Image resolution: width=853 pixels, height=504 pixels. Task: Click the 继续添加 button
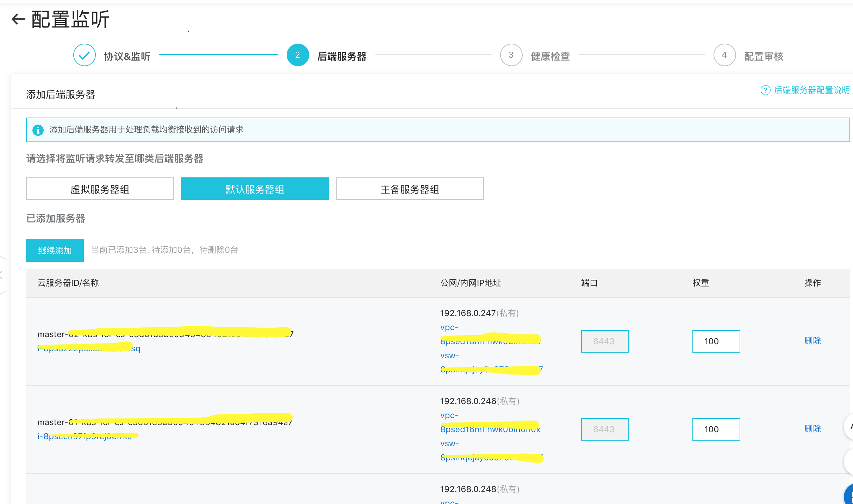[55, 251]
